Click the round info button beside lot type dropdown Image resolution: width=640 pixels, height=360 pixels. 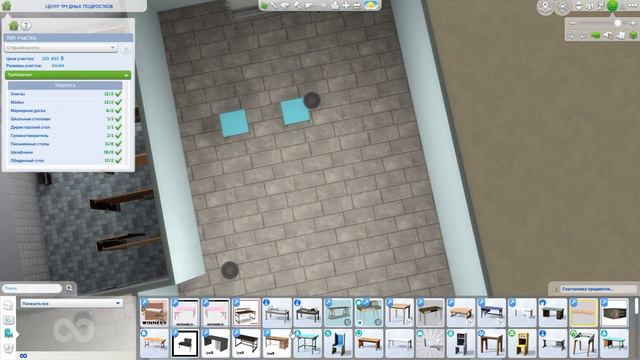click(126, 49)
